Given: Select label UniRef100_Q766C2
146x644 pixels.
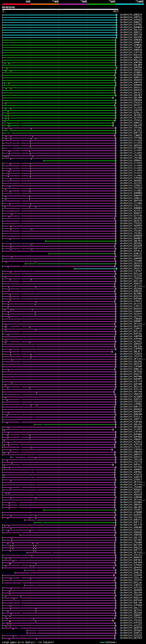Looking at the screenshot, I should [x=131, y=186].
